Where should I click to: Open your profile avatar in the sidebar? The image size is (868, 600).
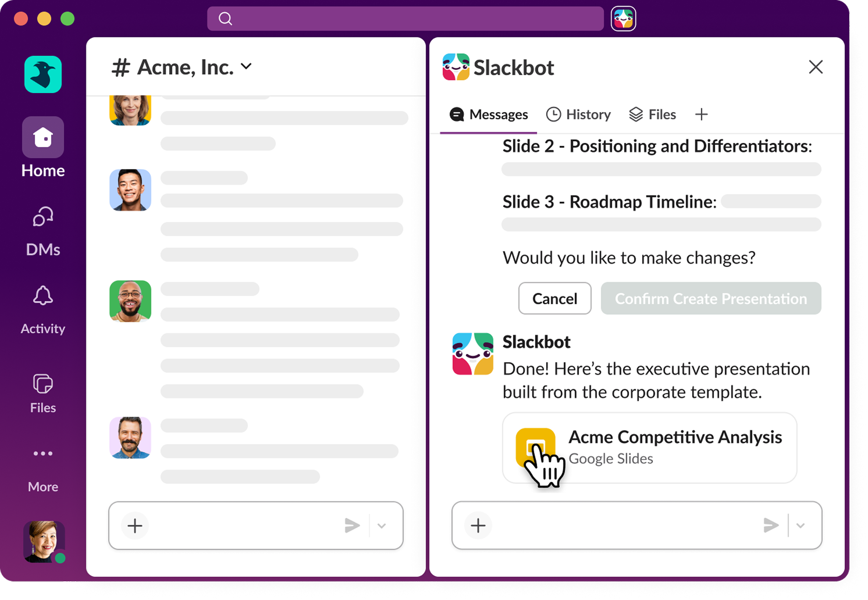tap(44, 542)
